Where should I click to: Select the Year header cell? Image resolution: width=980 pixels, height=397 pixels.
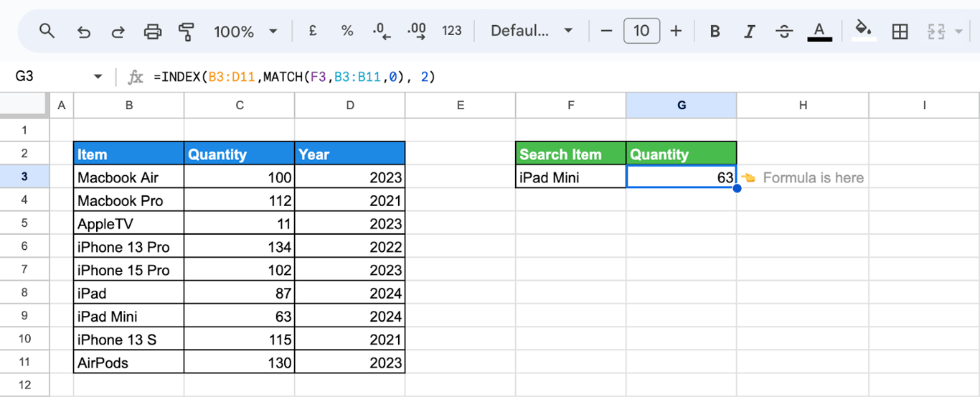click(x=349, y=154)
